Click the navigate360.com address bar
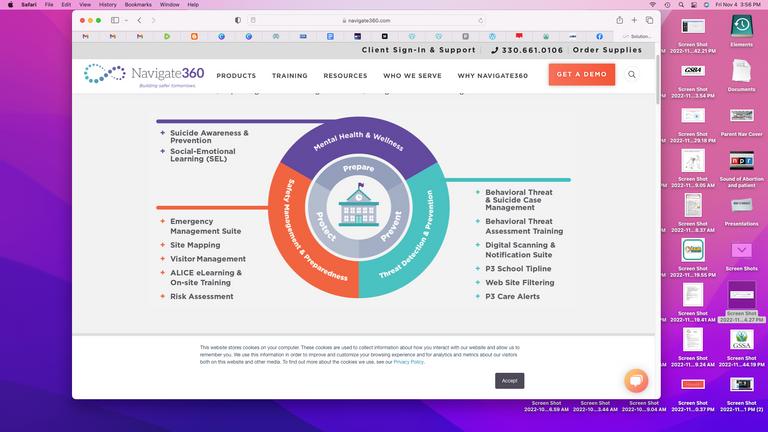This screenshot has width=768, height=432. tap(366, 21)
